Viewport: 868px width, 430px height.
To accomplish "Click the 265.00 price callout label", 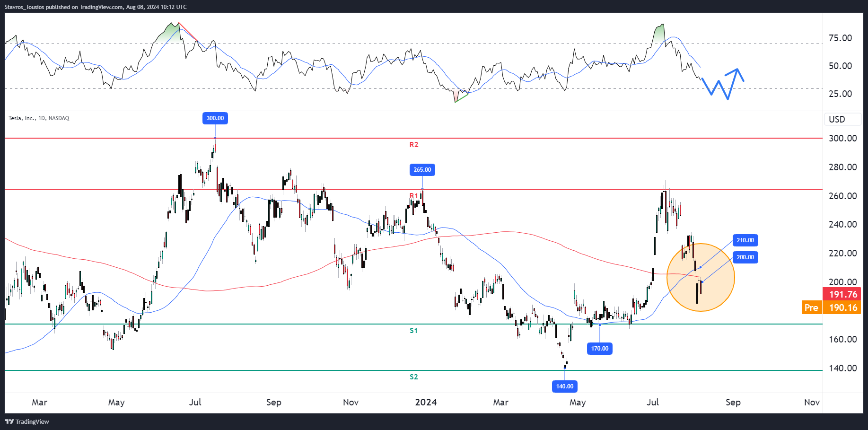I will coord(422,170).
